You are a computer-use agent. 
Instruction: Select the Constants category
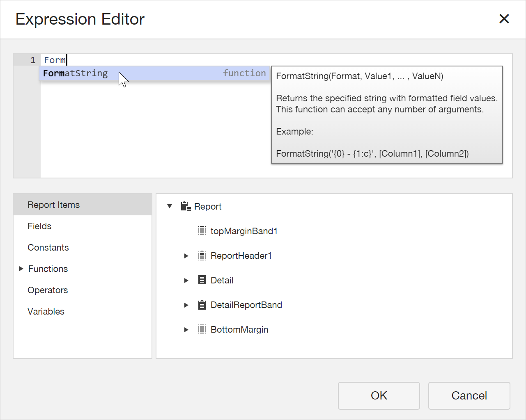tap(48, 247)
